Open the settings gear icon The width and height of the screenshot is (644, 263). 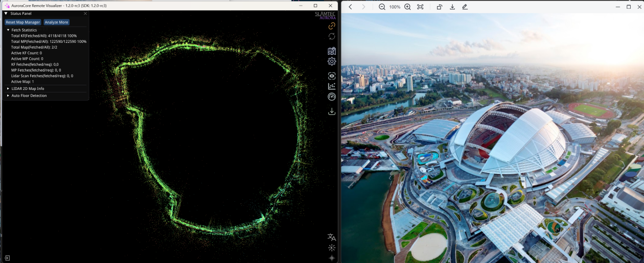click(332, 61)
